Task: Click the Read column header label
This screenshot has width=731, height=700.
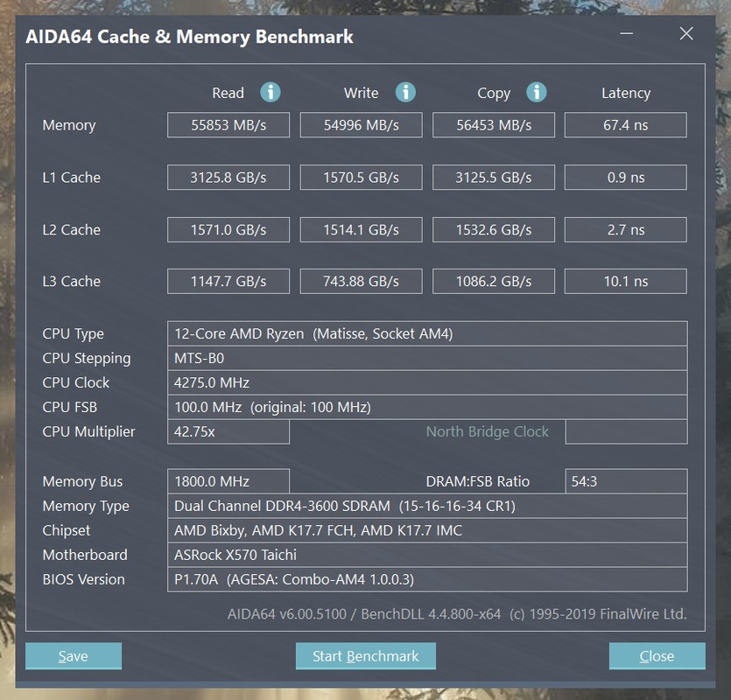Action: [x=228, y=93]
